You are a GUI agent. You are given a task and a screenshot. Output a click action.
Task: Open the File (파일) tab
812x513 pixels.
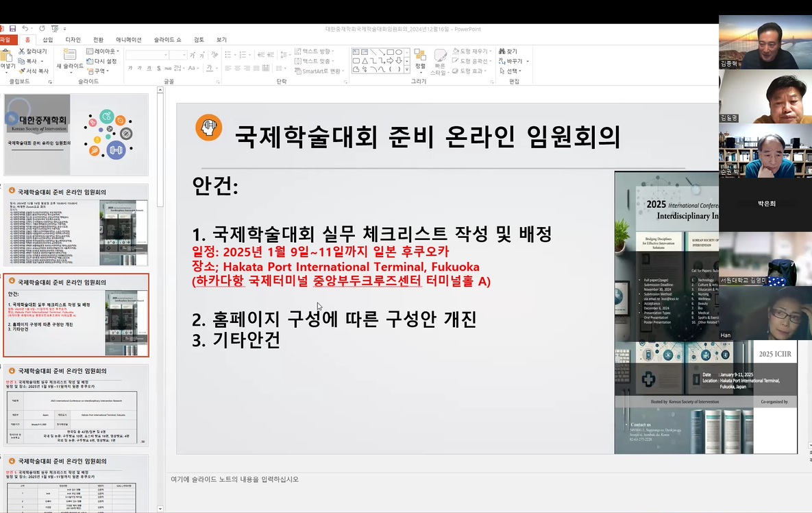[6, 40]
